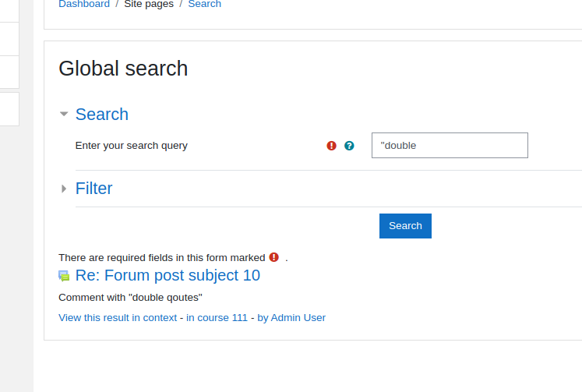Click the 'Enter your search query' label
The image size is (582, 392).
tap(132, 146)
